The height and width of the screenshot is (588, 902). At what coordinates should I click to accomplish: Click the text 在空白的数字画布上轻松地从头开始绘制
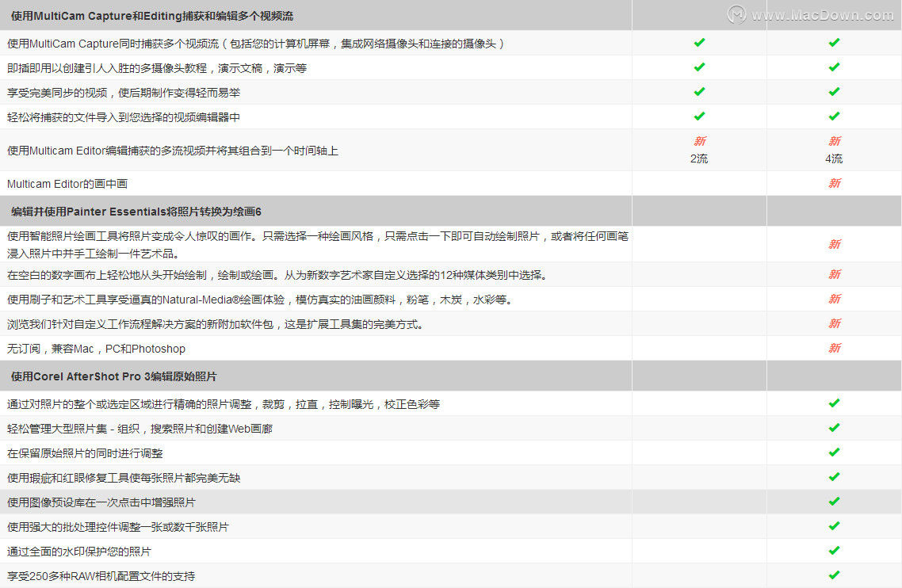[107, 276]
